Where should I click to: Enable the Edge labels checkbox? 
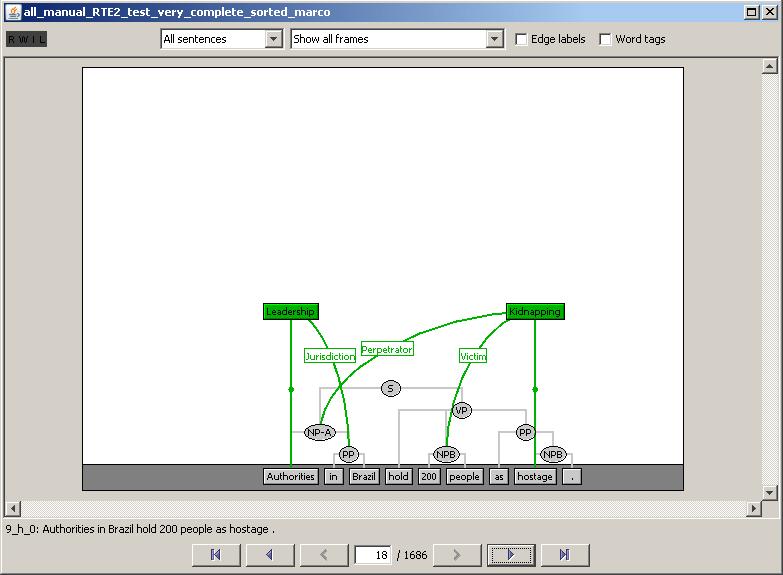click(521, 39)
